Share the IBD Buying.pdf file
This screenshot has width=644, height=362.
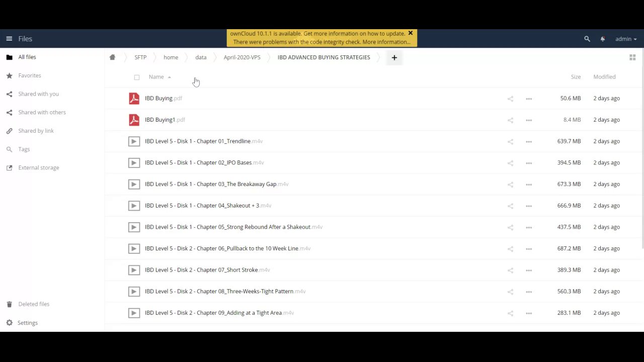510,99
